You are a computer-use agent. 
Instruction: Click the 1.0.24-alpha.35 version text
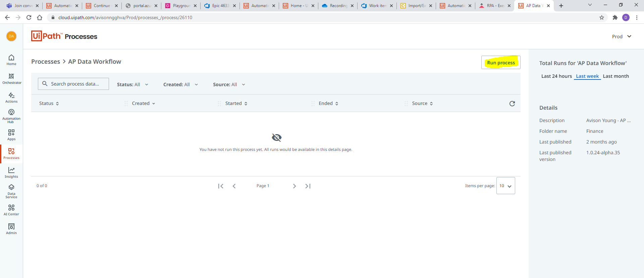[x=603, y=153]
